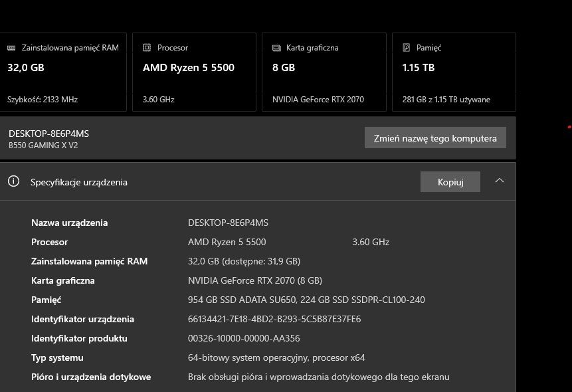
Task: Select DESKTOP-8E6P4MS value in Nazwa urządzenia row
Action: point(228,223)
